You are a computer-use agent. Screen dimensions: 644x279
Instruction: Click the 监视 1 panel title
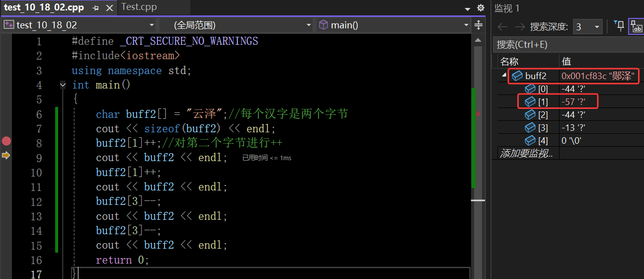(507, 8)
